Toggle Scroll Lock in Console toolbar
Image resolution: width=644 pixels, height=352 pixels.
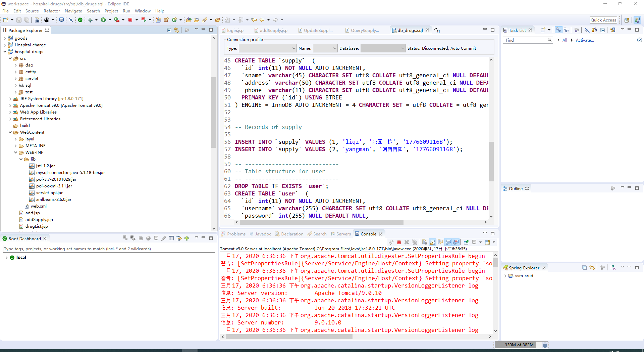[432, 242]
